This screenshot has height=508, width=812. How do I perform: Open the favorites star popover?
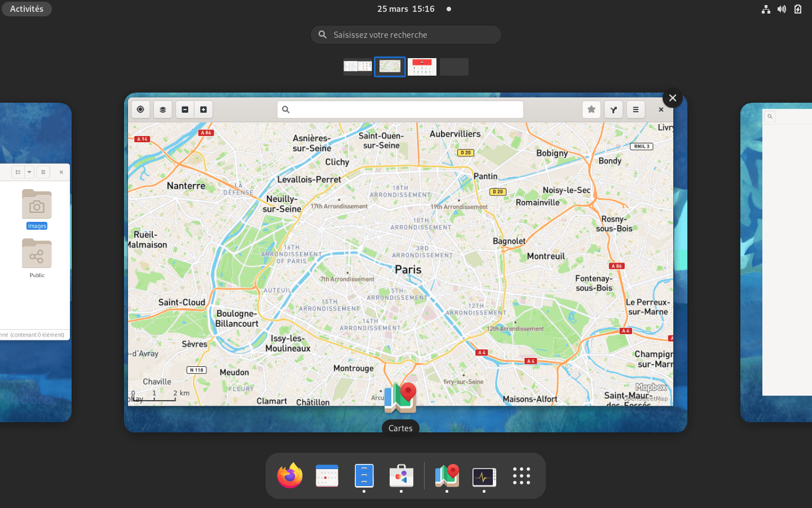[x=591, y=110]
